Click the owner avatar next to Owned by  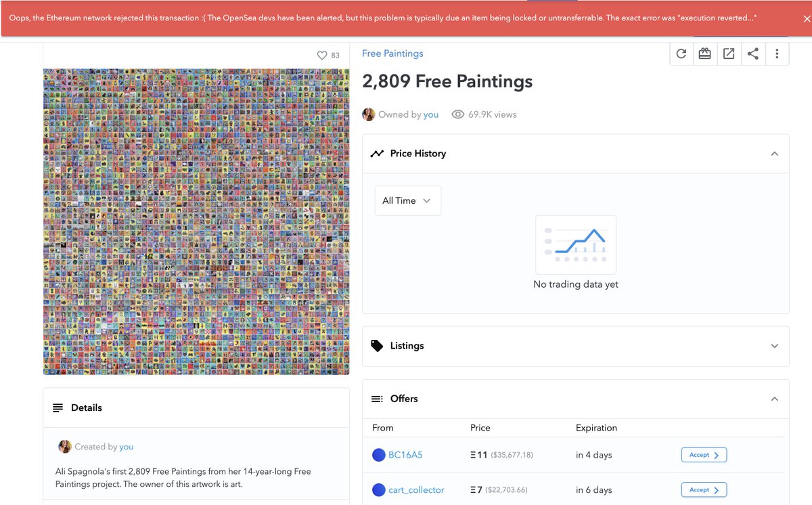369,114
